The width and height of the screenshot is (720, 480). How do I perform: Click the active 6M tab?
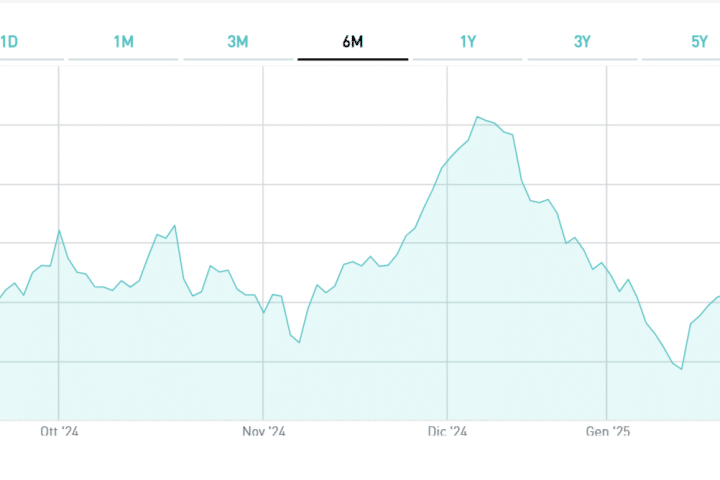tap(353, 42)
